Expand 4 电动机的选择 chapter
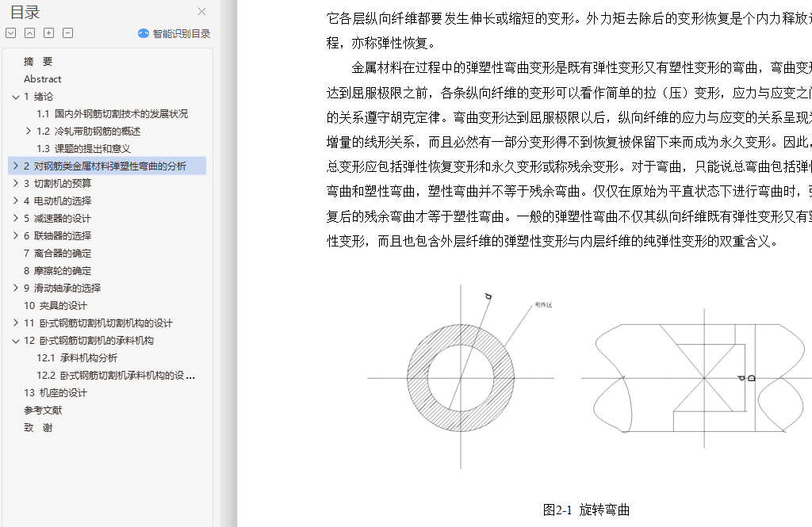812x527 pixels. pos(16,200)
